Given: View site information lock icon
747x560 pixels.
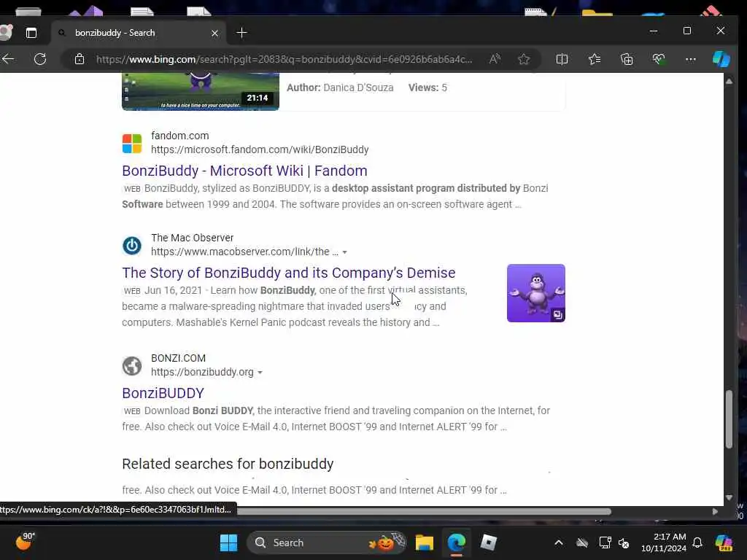Looking at the screenshot, I should pyautogui.click(x=80, y=59).
